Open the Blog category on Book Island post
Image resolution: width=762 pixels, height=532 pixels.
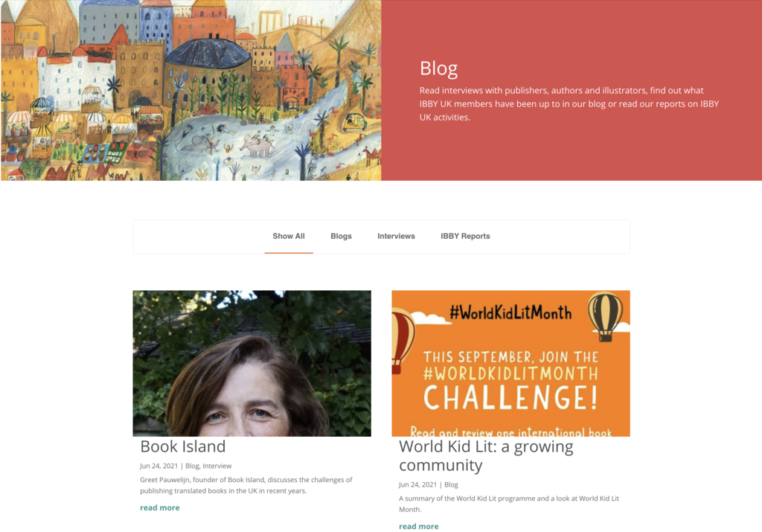click(192, 466)
